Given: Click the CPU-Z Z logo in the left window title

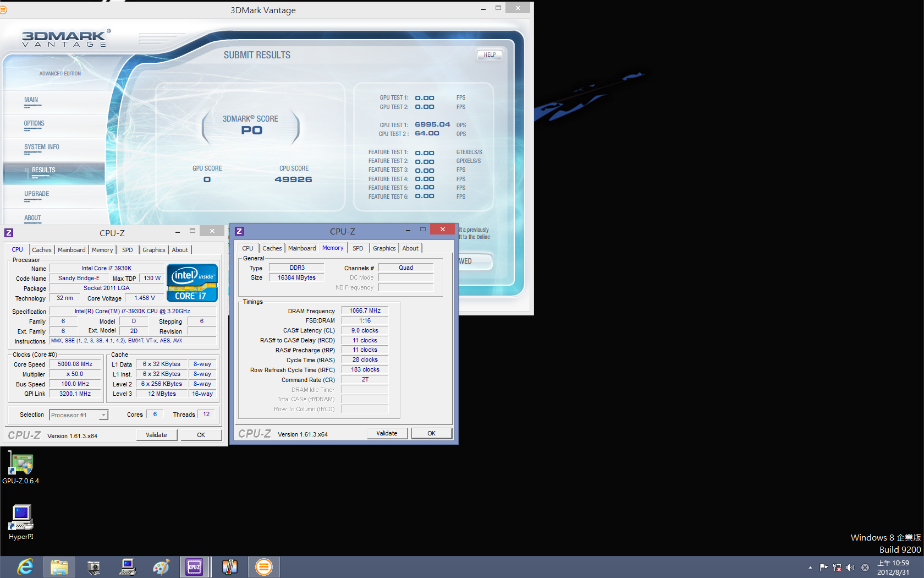Looking at the screenshot, I should (9, 233).
